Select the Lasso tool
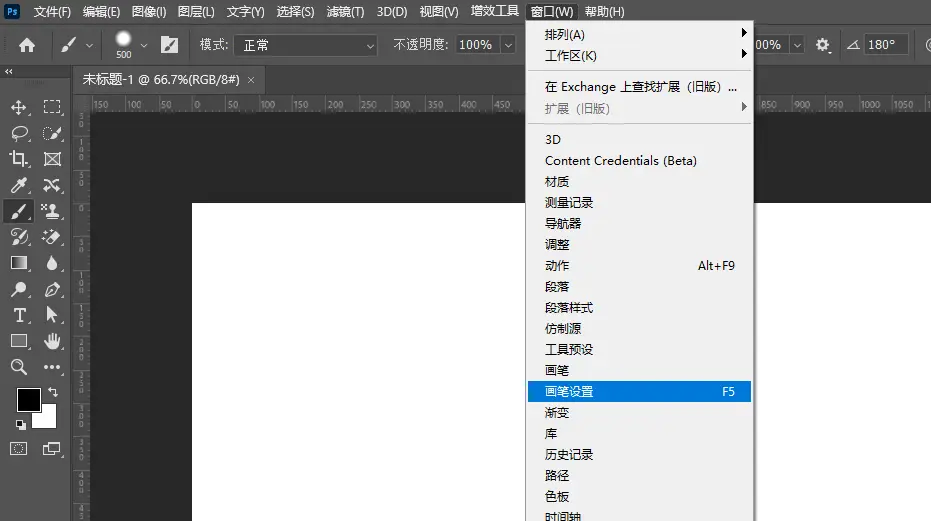The height and width of the screenshot is (521, 931). tap(20, 134)
